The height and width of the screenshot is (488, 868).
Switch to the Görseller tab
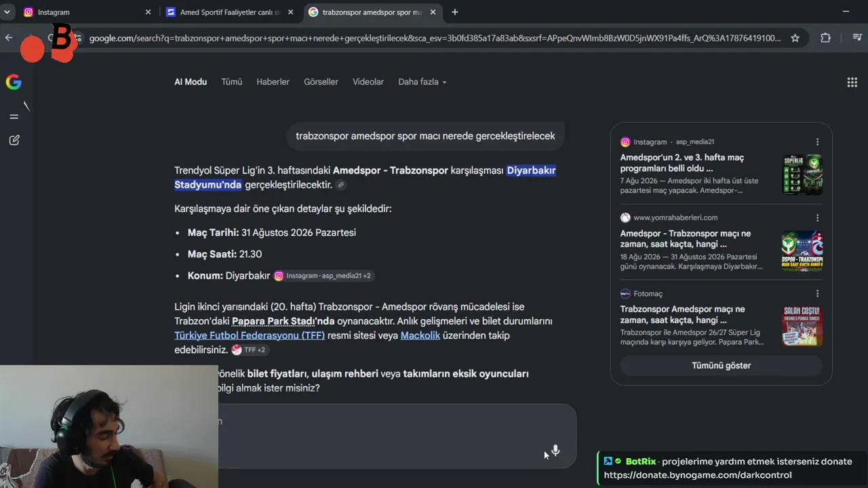[x=321, y=82]
